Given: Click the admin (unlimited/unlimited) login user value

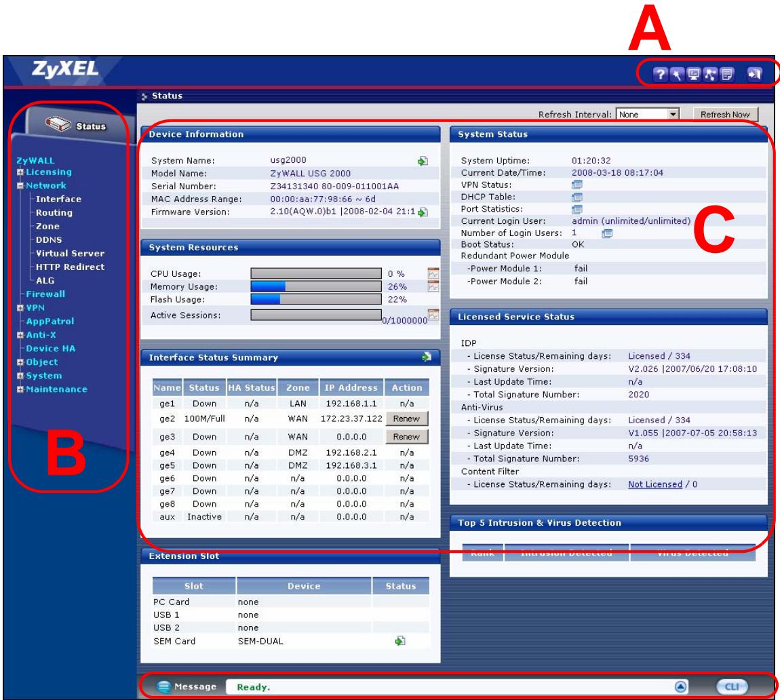Looking at the screenshot, I should point(631,220).
